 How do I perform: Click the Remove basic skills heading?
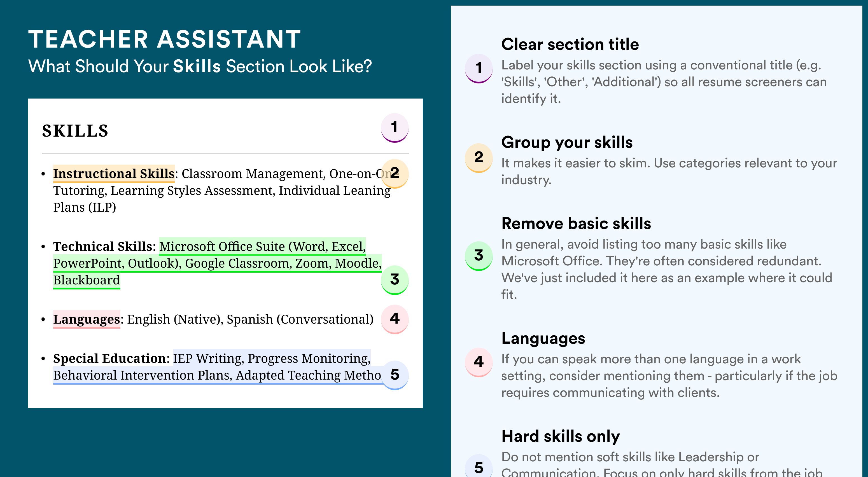pos(576,223)
